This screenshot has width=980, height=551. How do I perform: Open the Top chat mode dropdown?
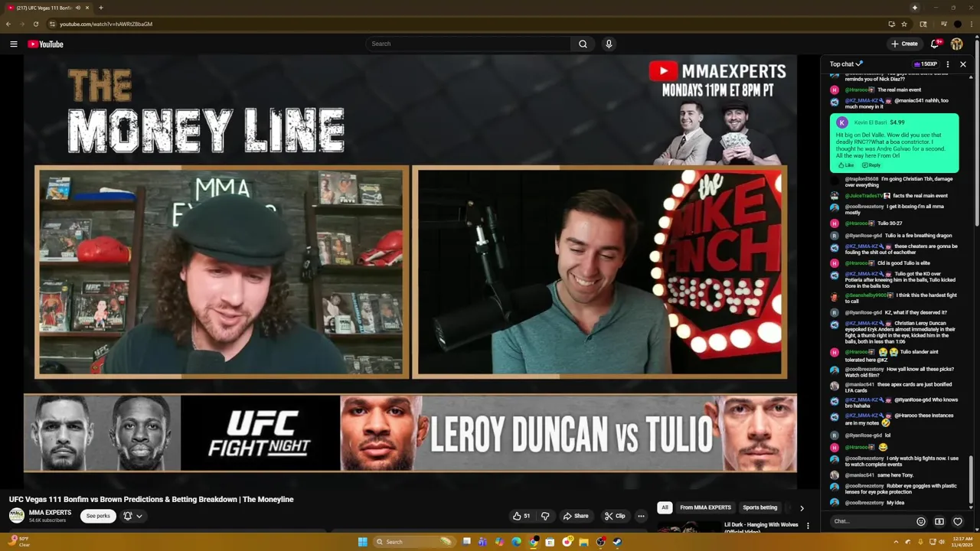(846, 64)
